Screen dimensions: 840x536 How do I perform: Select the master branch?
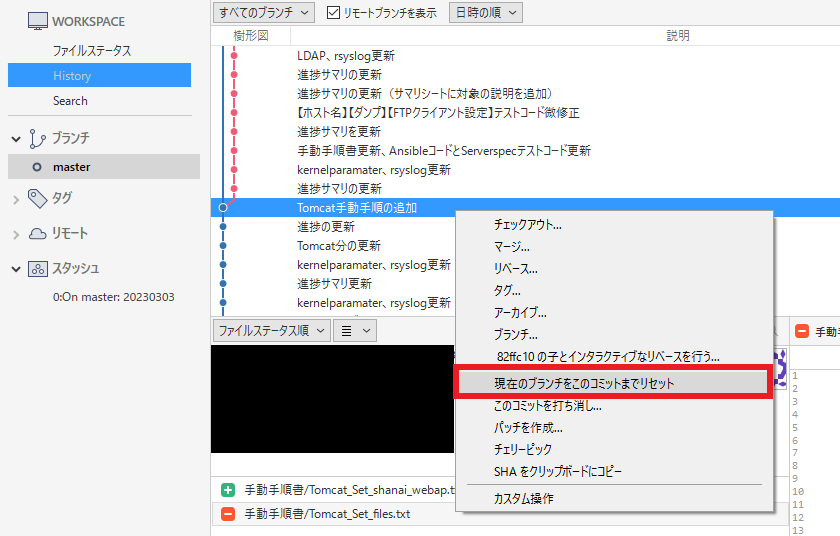click(x=104, y=167)
